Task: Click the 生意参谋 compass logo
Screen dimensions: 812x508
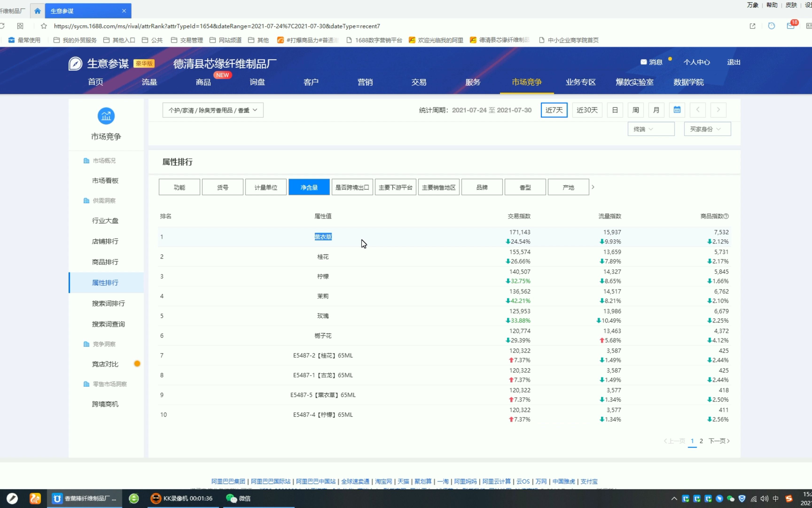Action: (x=75, y=63)
